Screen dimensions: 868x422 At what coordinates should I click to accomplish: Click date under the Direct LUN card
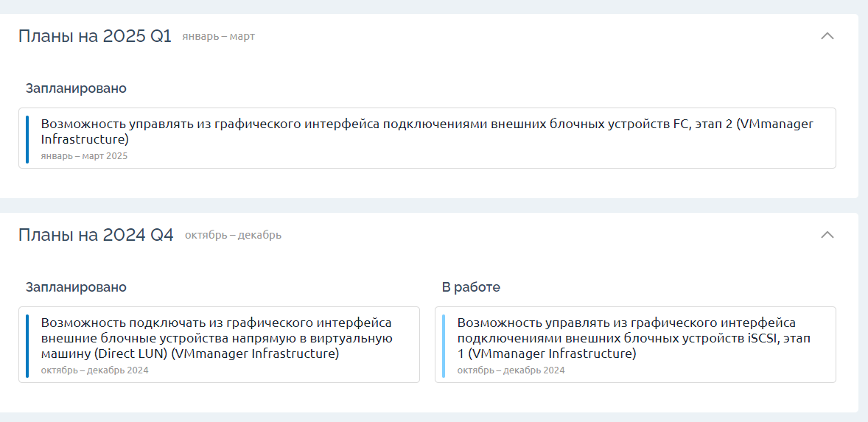coord(94,370)
